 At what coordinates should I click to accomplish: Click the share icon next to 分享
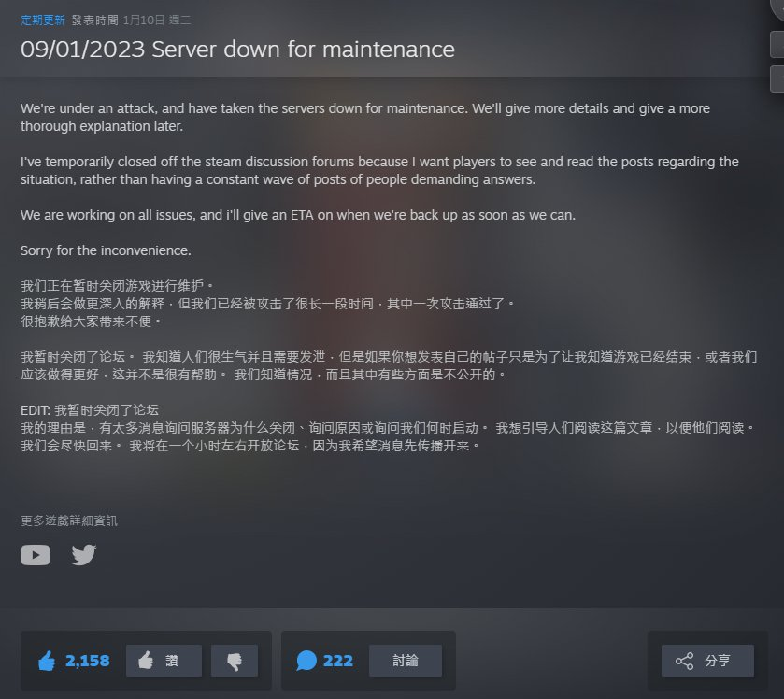point(684,661)
